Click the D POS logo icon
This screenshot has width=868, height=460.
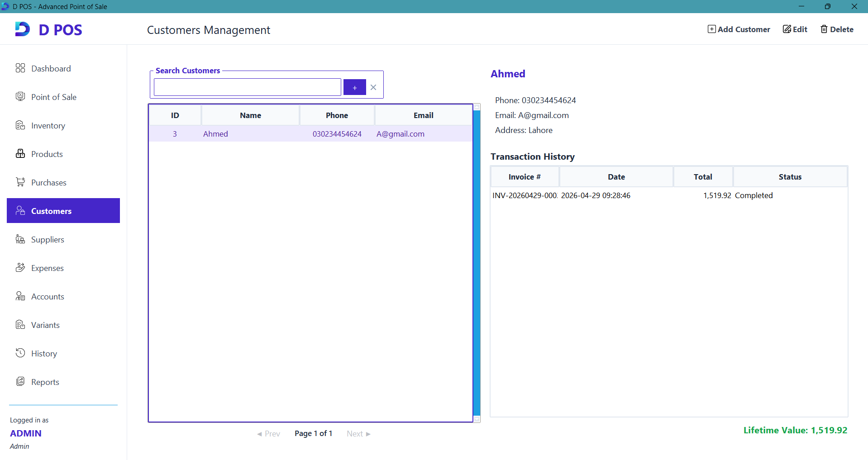pyautogui.click(x=22, y=29)
